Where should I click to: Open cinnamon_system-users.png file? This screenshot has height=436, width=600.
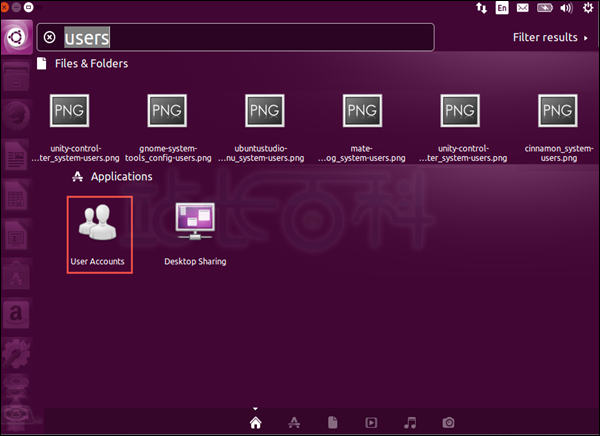(558, 128)
